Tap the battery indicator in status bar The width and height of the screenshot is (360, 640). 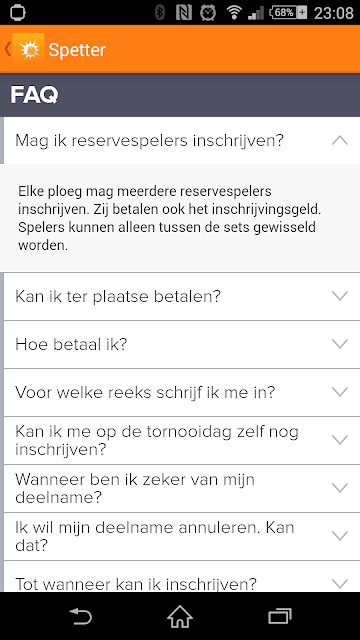click(x=288, y=13)
